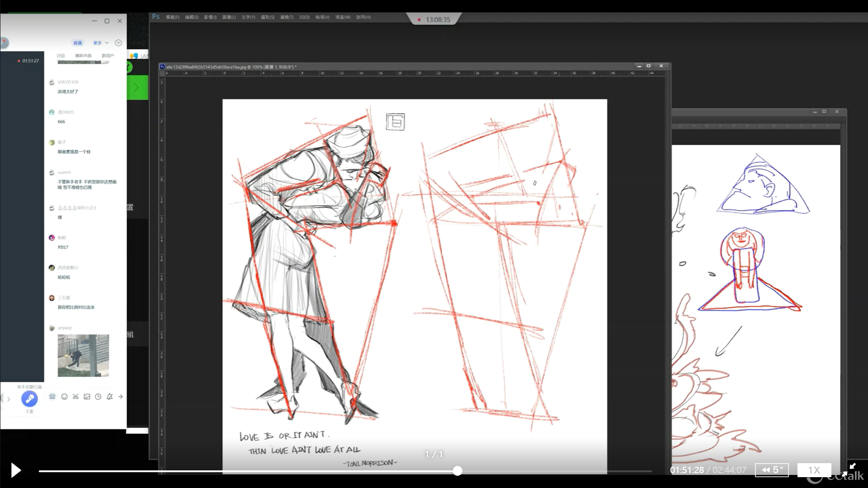The width and height of the screenshot is (868, 488).
Task: Click the image upload icon in chat
Action: [87, 396]
